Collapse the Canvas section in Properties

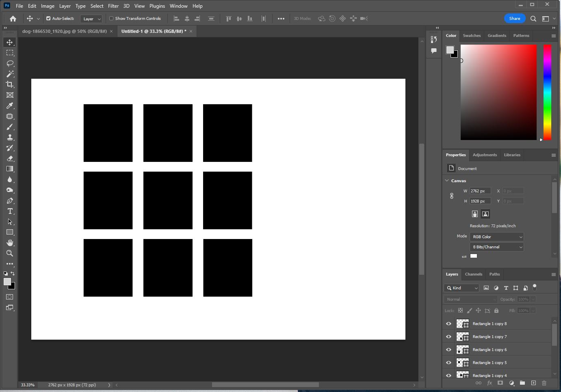[x=447, y=180]
